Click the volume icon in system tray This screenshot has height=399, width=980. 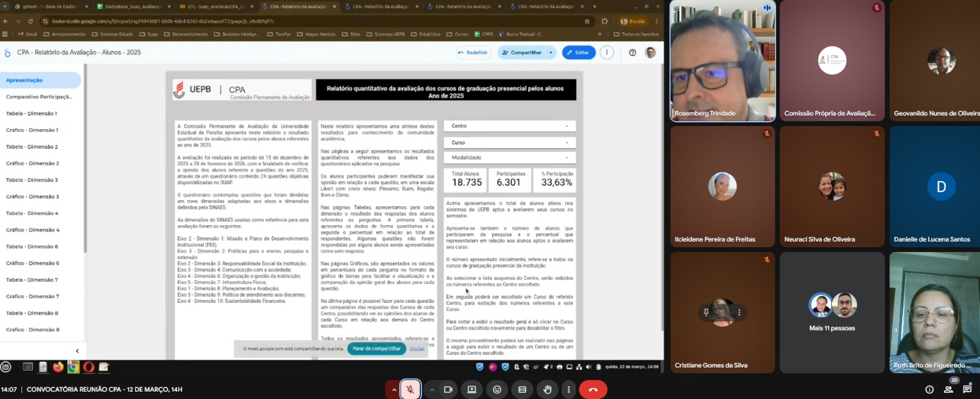[x=589, y=367]
